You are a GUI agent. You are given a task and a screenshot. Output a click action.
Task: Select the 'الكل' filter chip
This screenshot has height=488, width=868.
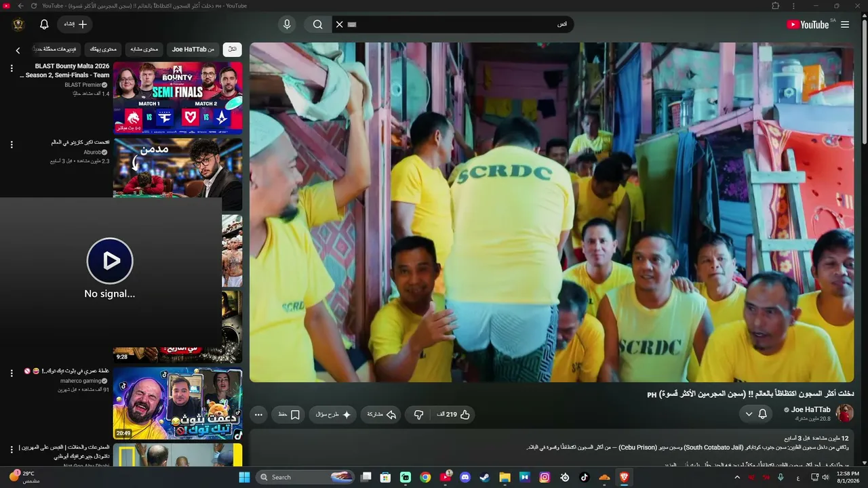pos(232,49)
